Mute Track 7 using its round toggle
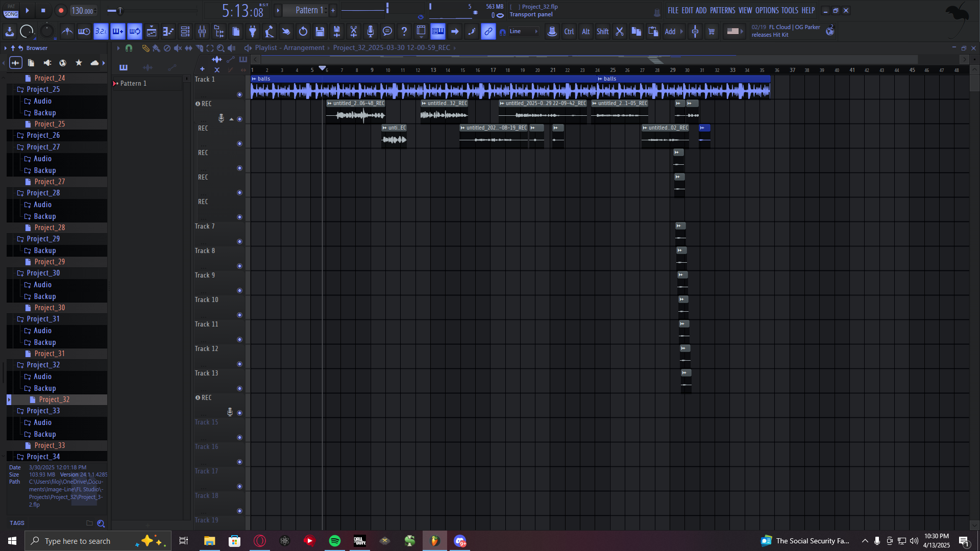Screen dimensions: 980x551 [x=239, y=242]
